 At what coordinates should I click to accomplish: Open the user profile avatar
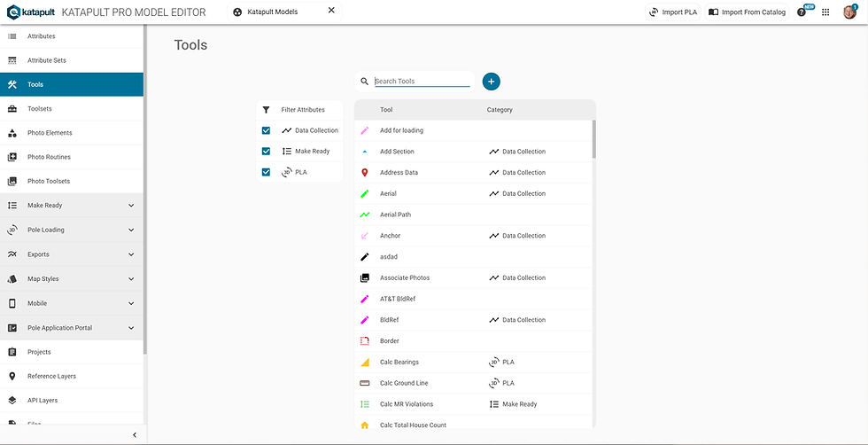(x=849, y=12)
